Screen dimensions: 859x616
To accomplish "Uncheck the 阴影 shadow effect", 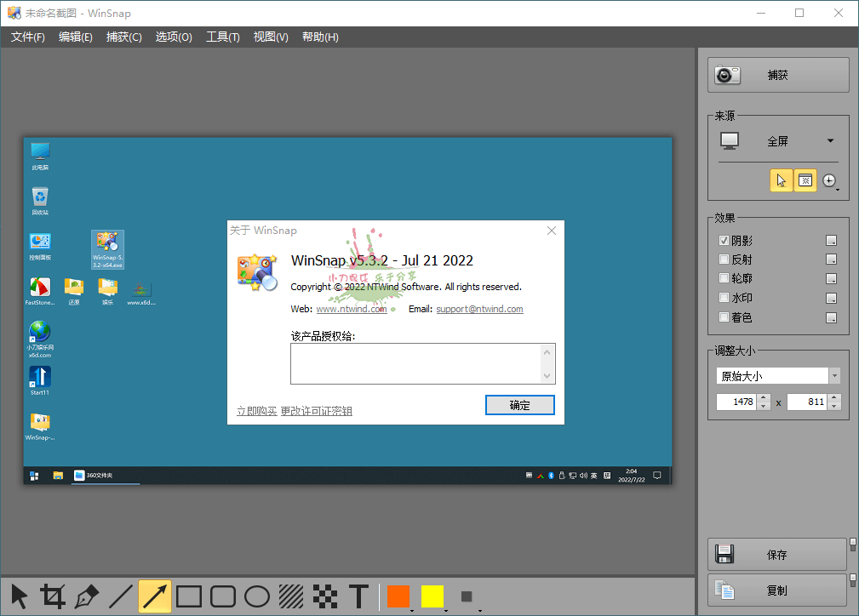I will [724, 239].
